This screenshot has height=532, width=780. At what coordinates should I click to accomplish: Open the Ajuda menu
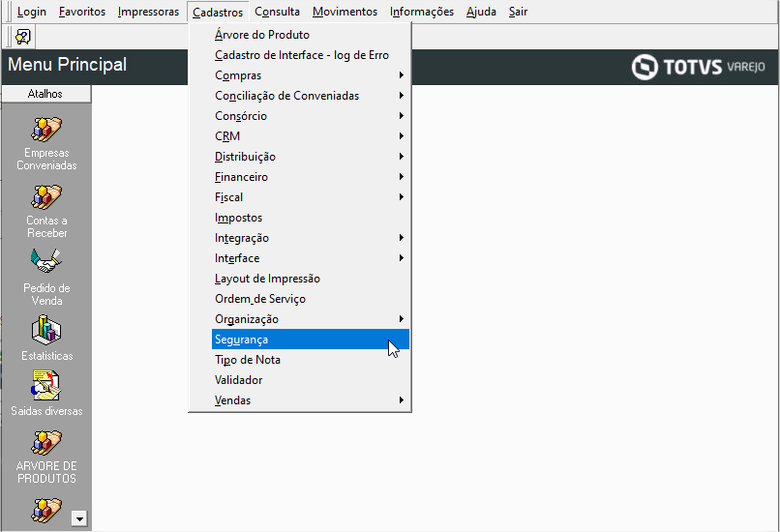pos(481,12)
